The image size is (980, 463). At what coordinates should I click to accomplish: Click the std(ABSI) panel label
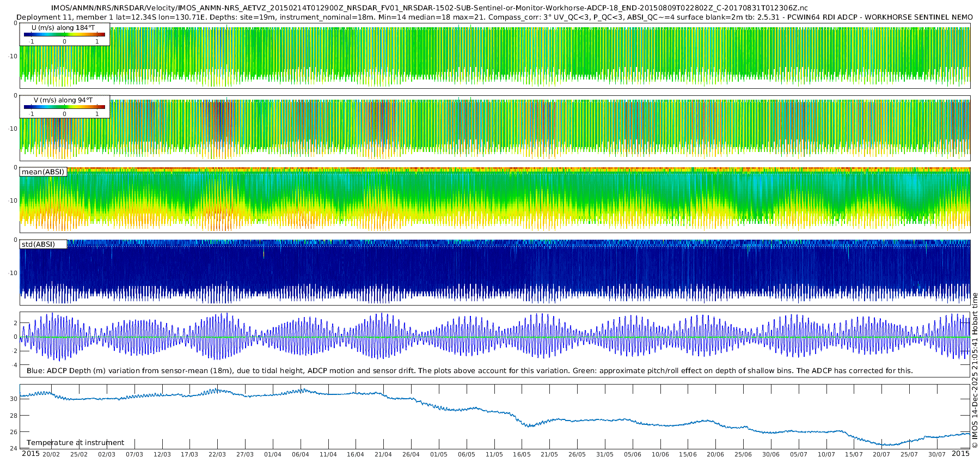point(38,245)
